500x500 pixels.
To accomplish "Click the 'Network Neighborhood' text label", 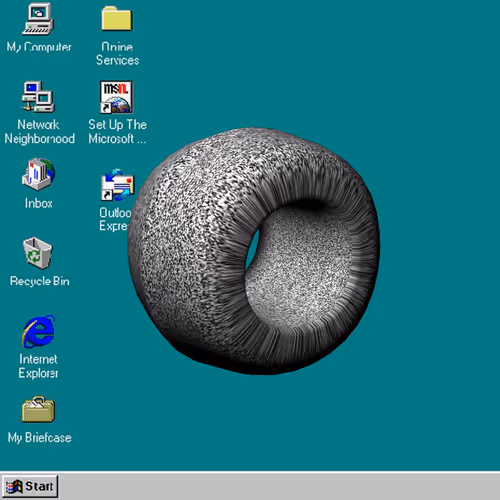I will [x=39, y=132].
